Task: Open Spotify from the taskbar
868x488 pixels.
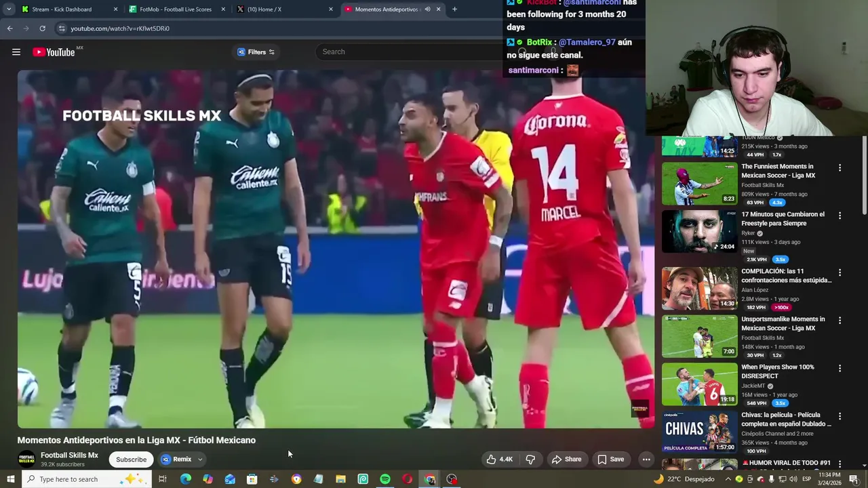Action: tap(385, 479)
